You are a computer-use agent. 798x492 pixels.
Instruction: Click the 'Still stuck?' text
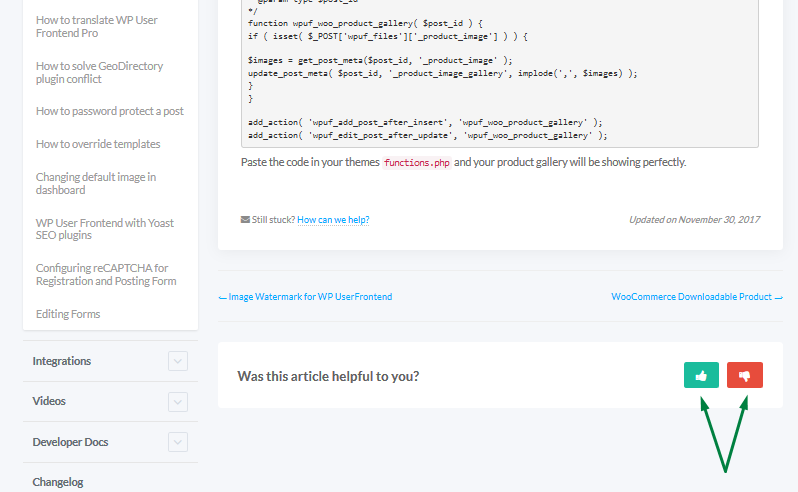273,220
